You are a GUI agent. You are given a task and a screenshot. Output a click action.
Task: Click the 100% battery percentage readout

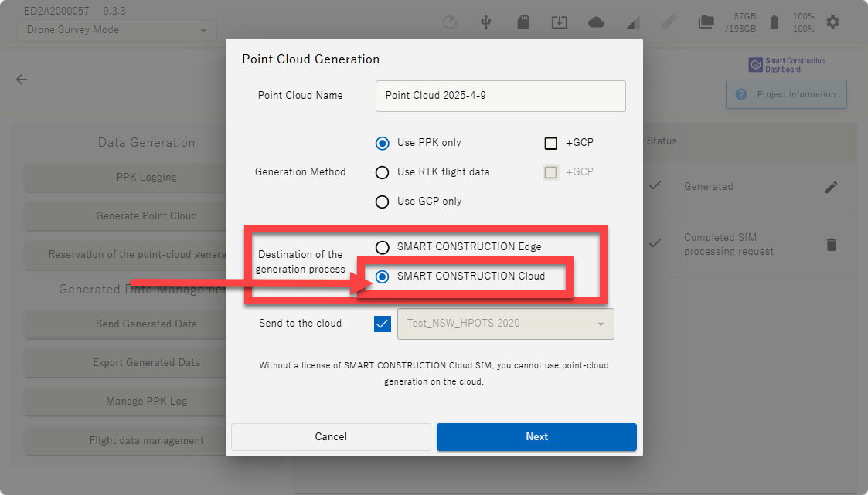coord(803,22)
